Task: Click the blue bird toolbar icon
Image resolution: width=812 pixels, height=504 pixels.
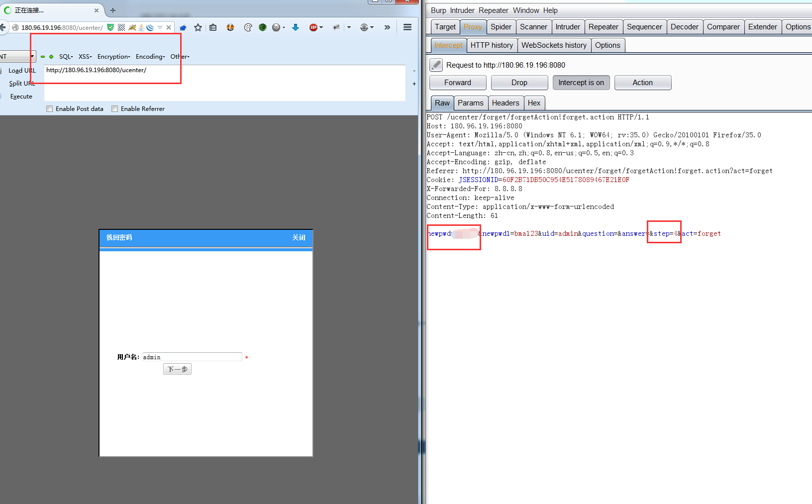Action: 183,27
